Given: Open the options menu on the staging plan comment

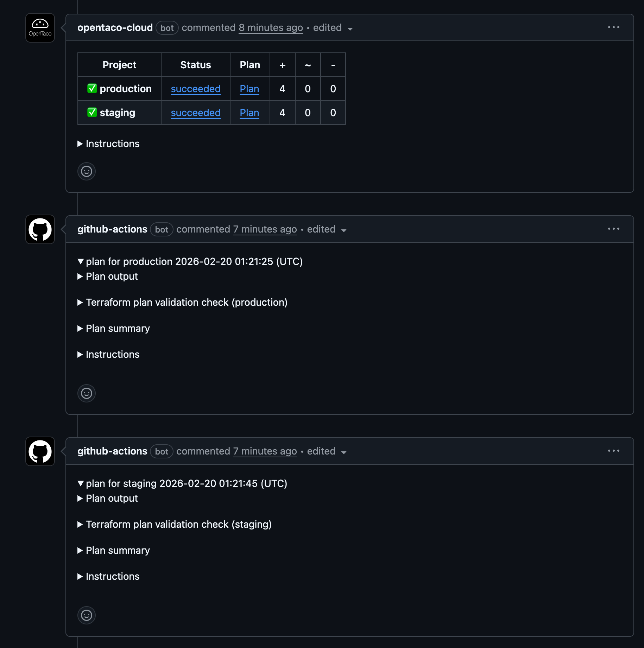Looking at the screenshot, I should pos(613,451).
